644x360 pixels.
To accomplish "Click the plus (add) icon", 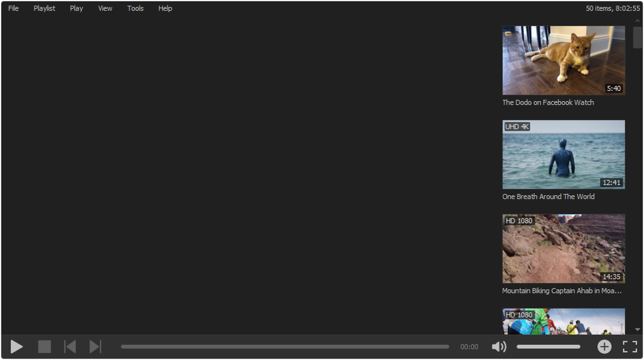I will pyautogui.click(x=604, y=347).
